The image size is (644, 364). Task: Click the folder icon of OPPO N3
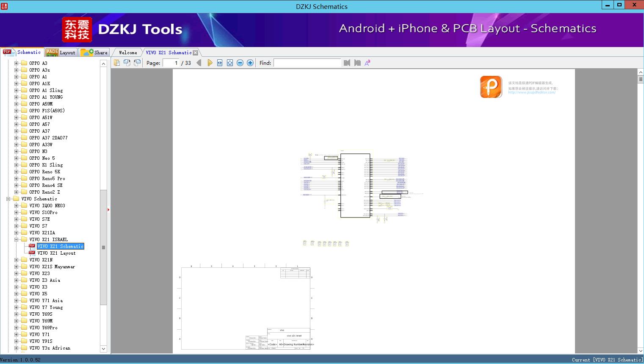pos(24,151)
